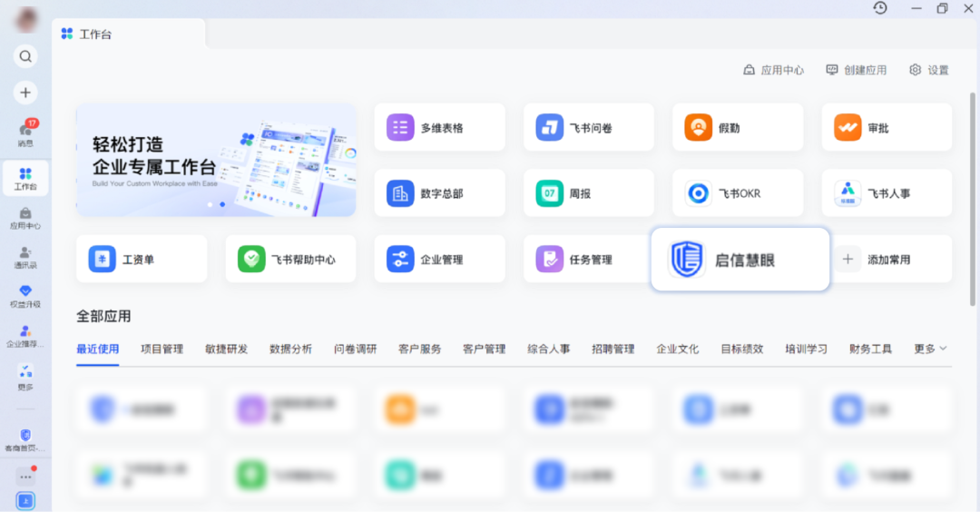Click the 工作台 window tab at top
This screenshot has height=512, width=980.
pyautogui.click(x=130, y=34)
